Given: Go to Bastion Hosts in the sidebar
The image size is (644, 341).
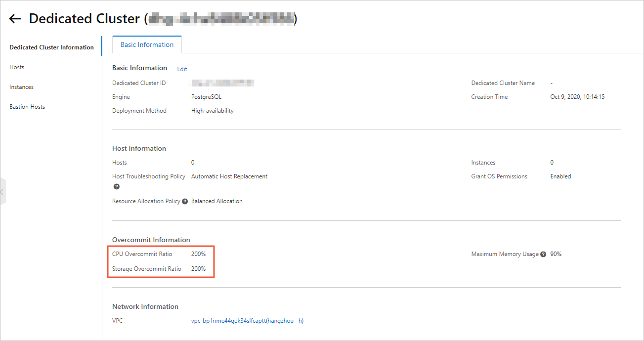Looking at the screenshot, I should pyautogui.click(x=27, y=107).
